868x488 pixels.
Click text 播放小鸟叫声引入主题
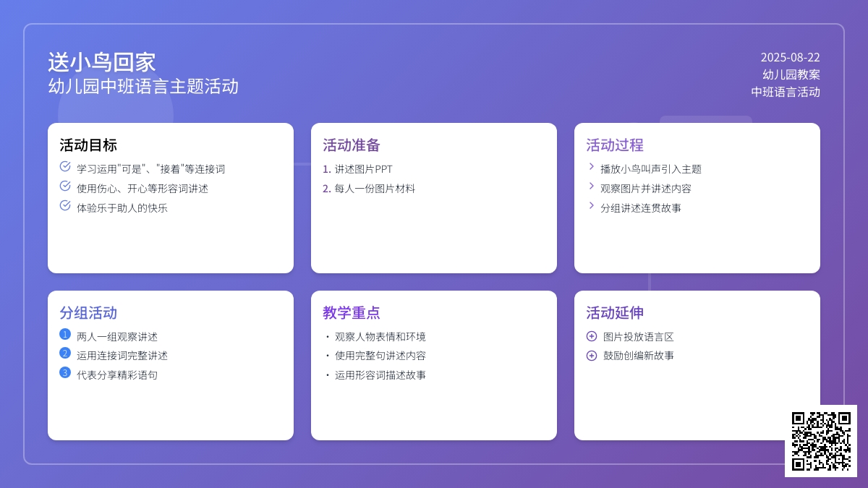pos(651,169)
